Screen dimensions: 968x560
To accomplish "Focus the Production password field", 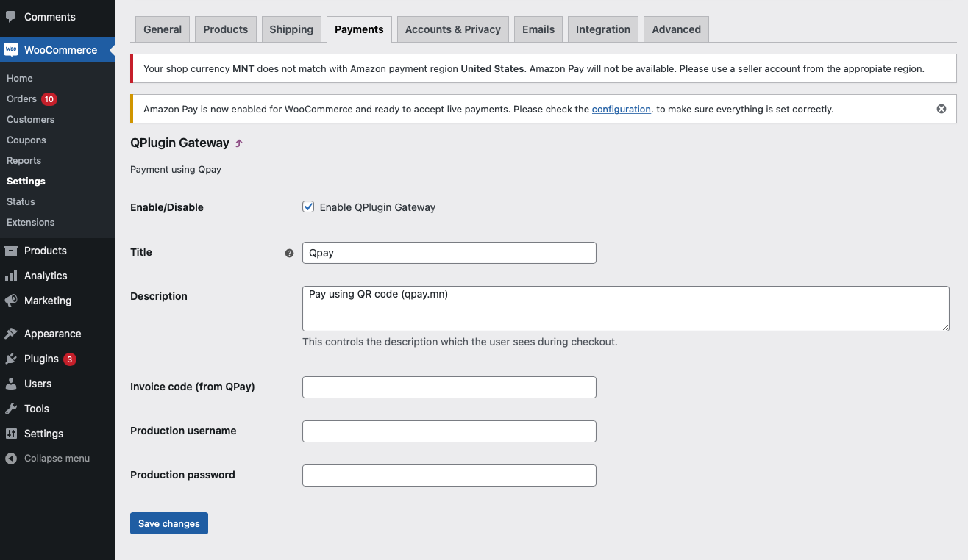I will pos(449,475).
